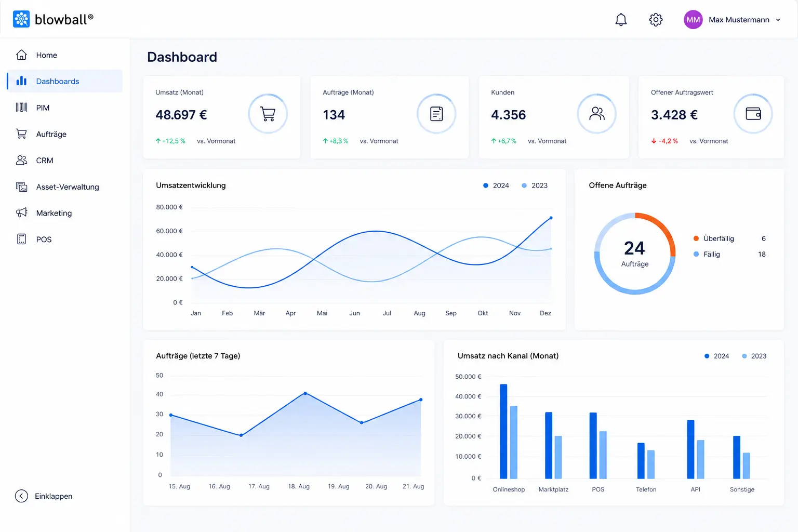Open the CRM menu item
Image resolution: width=798 pixels, height=532 pixels.
pos(65,161)
